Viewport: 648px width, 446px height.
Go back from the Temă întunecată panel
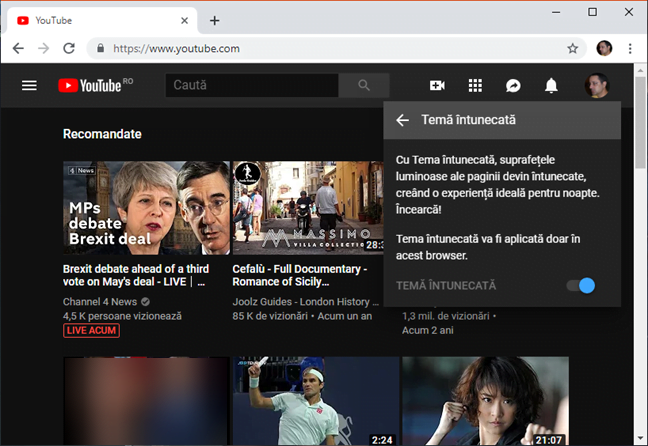(403, 120)
